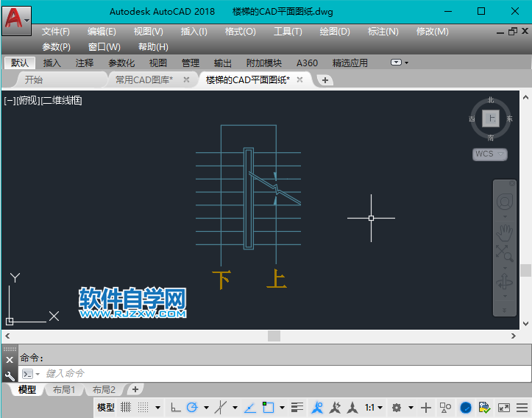
Task: Click the orbit tool in navigation bar
Action: click(x=505, y=281)
